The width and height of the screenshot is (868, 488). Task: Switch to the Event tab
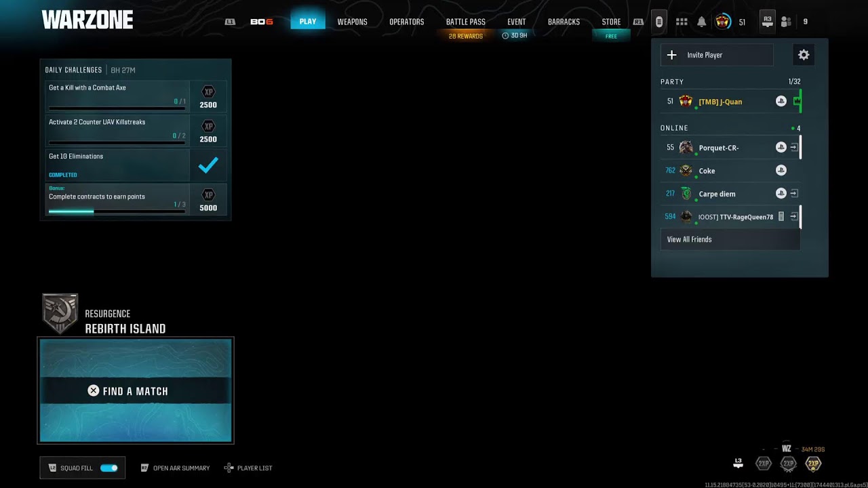point(517,22)
